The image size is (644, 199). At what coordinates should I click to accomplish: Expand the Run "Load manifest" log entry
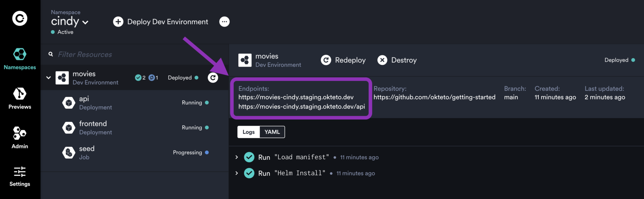point(237,157)
